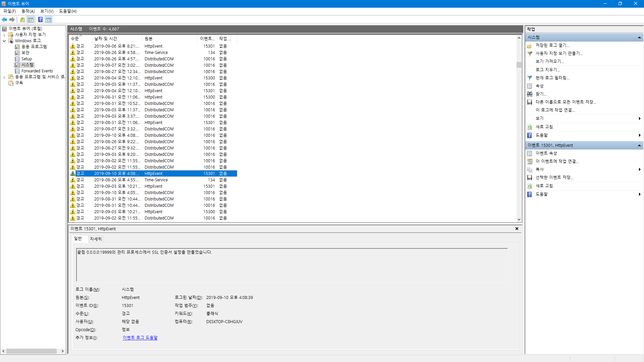
Task: Collapse the Windows 로그 tree node
Action: click(x=4, y=41)
